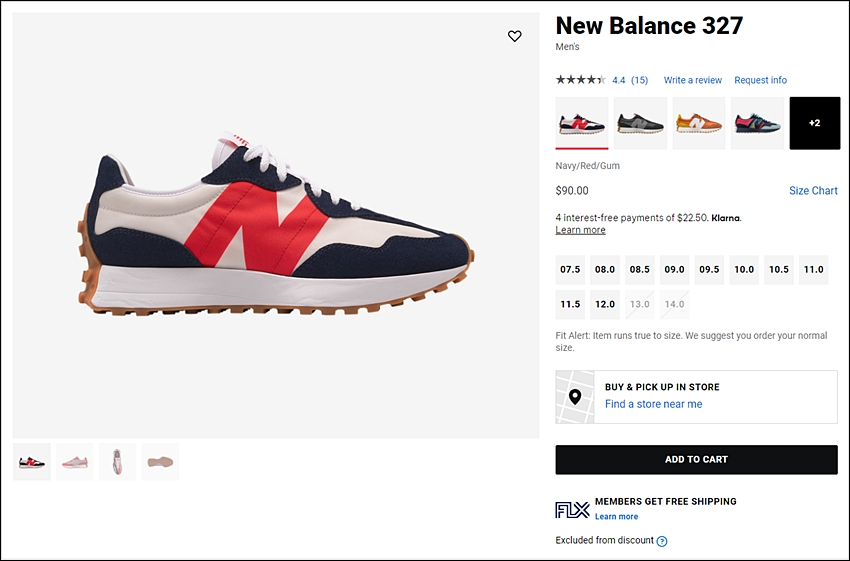Screen dimensions: 850x561
Task: View the sole bottom thumbnail
Action: 160,462
